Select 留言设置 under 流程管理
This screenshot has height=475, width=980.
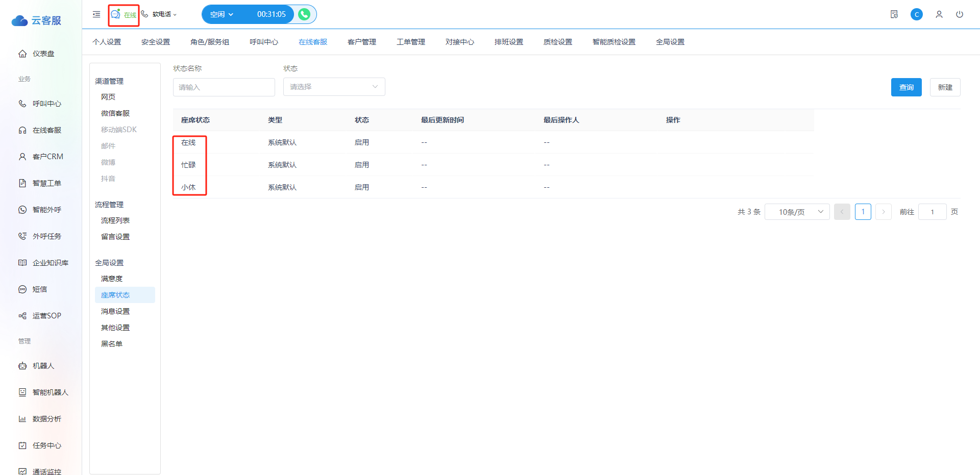pyautogui.click(x=115, y=237)
